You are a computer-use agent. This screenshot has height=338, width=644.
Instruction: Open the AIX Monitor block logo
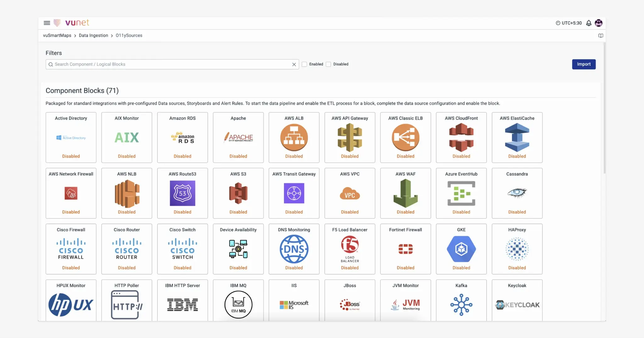point(127,137)
